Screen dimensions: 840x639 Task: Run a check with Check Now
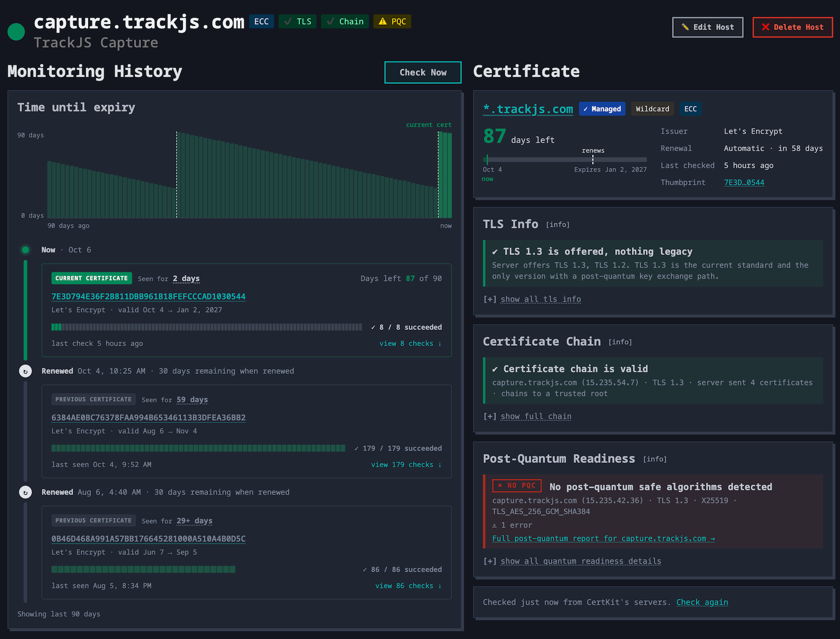click(x=423, y=72)
